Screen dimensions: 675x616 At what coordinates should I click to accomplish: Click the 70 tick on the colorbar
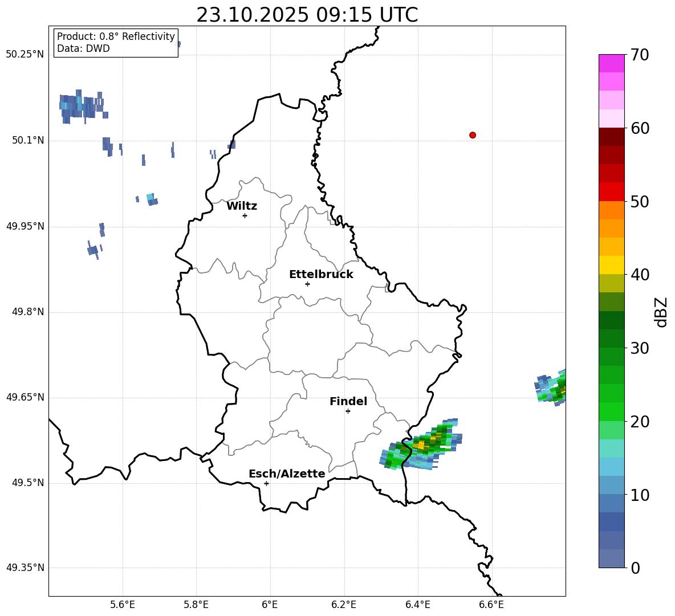[639, 55]
